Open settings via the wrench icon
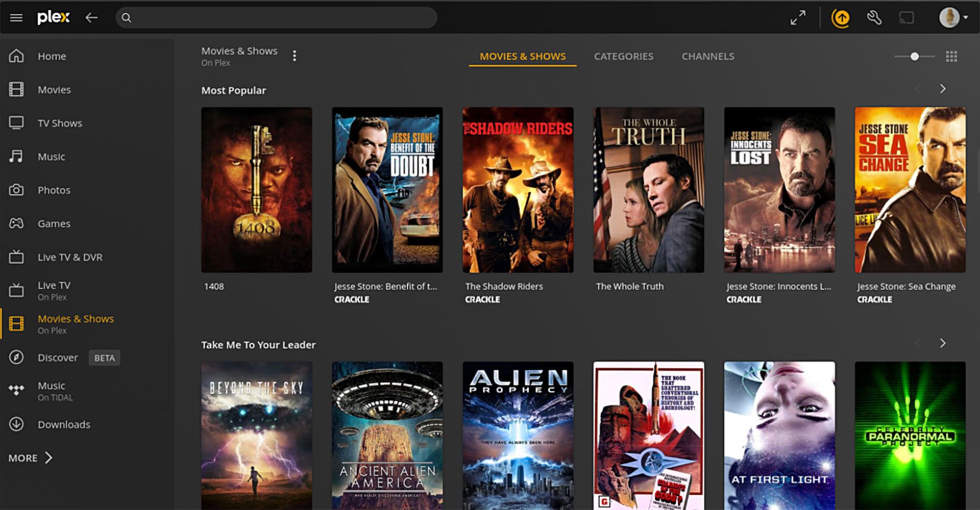Screen dimensions: 980x510 pyautogui.click(x=874, y=18)
